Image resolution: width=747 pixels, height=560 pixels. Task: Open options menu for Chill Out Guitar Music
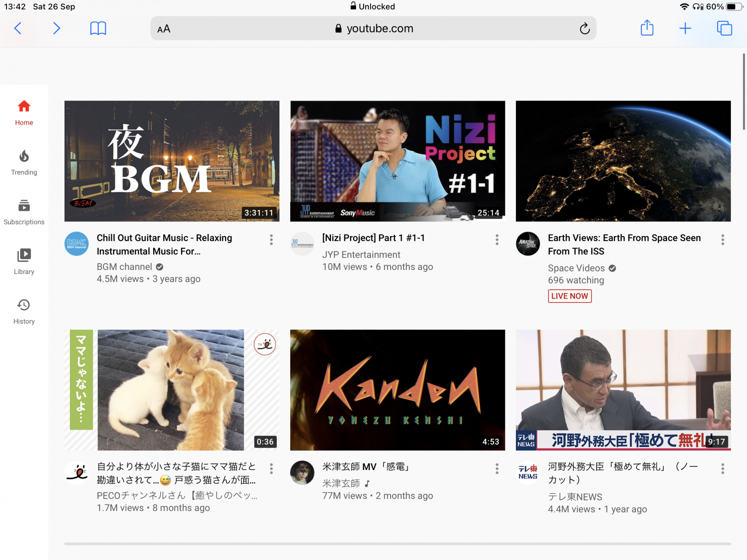pos(272,240)
